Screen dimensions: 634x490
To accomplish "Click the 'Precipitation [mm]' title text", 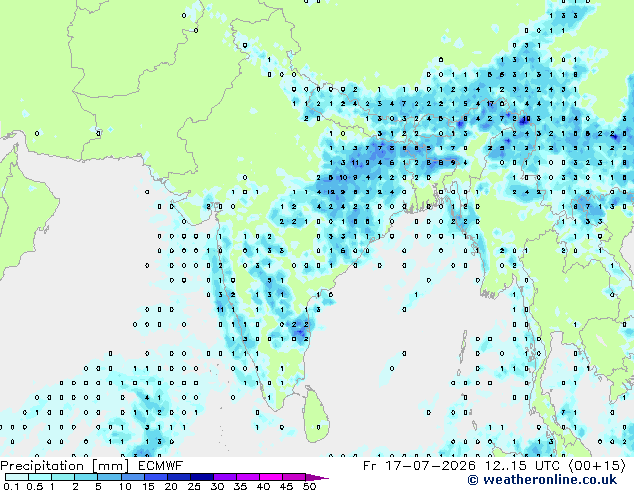I will click(x=65, y=466).
